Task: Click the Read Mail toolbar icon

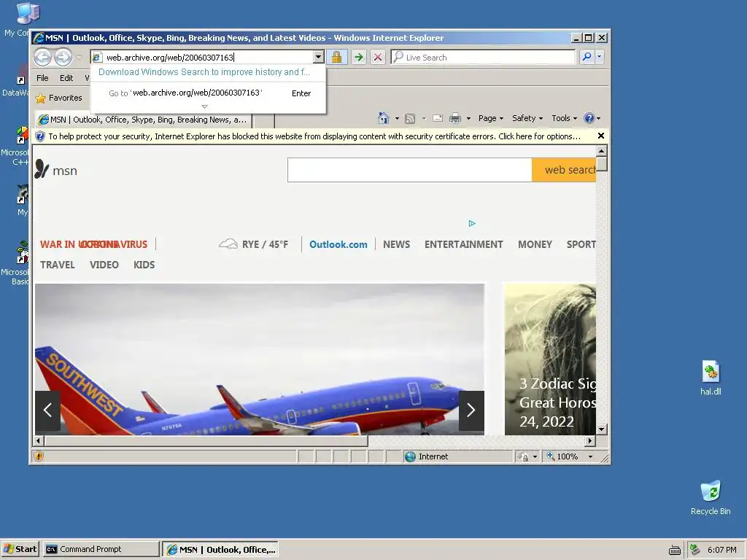Action: (438, 118)
